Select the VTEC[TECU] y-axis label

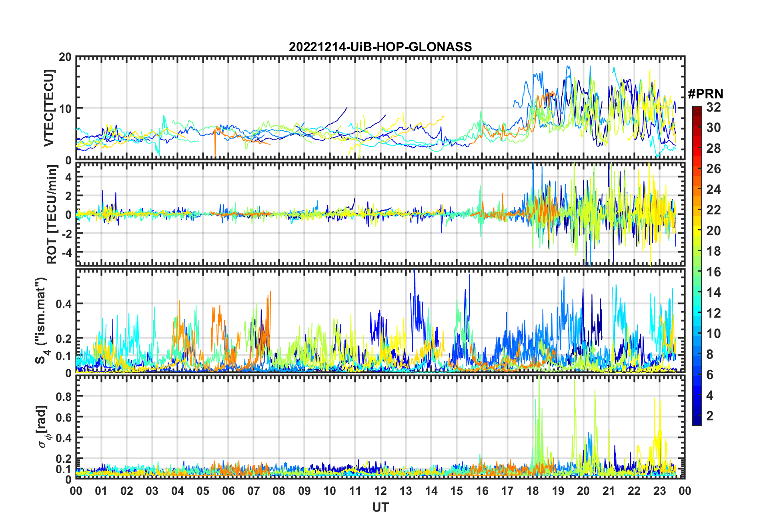[x=49, y=108]
